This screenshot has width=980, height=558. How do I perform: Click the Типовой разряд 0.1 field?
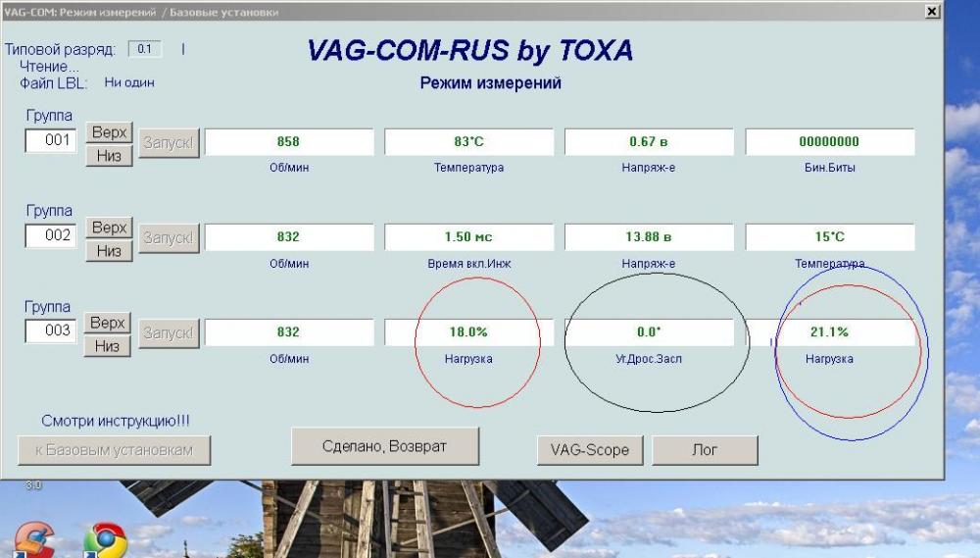coord(145,49)
